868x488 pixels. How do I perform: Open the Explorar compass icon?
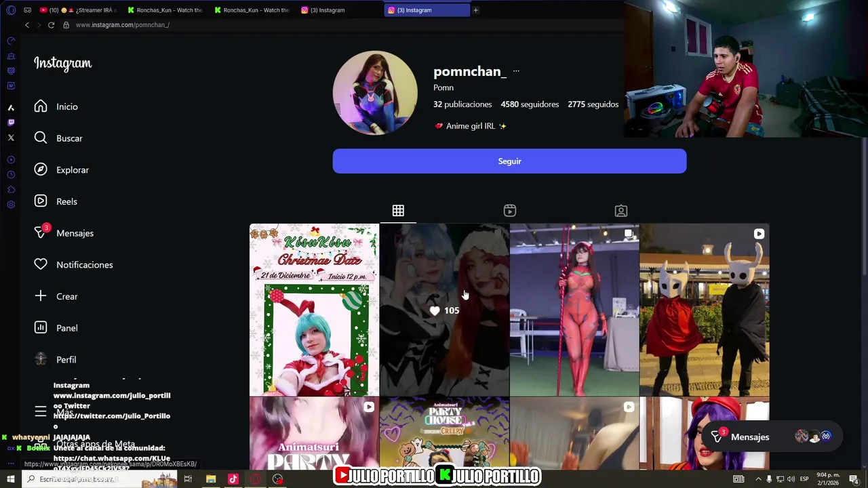[41, 169]
